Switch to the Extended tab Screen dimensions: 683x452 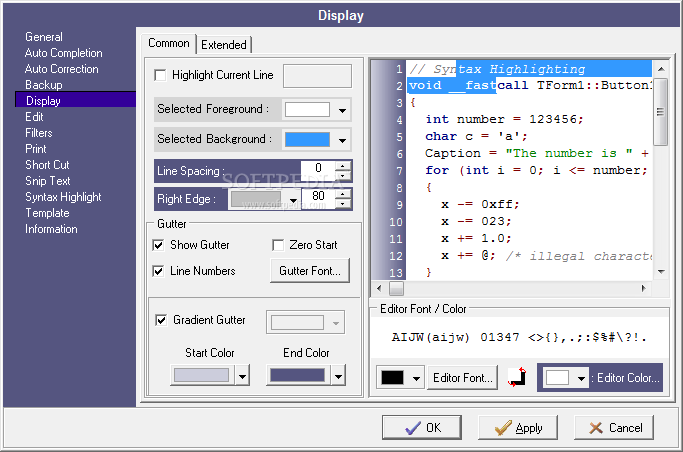(224, 45)
